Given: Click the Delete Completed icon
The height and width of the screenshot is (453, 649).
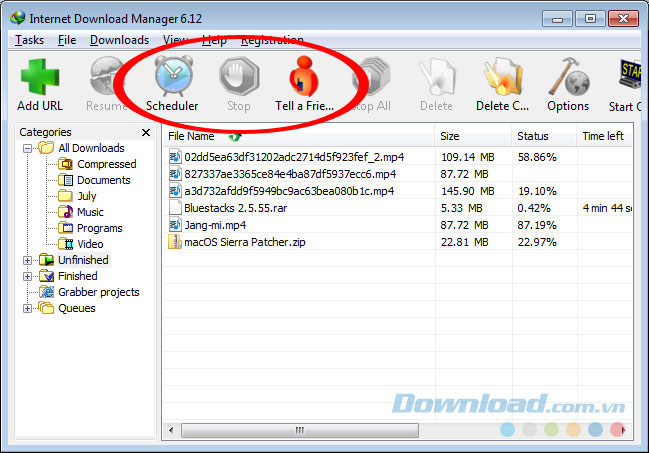Looking at the screenshot, I should pos(502,77).
